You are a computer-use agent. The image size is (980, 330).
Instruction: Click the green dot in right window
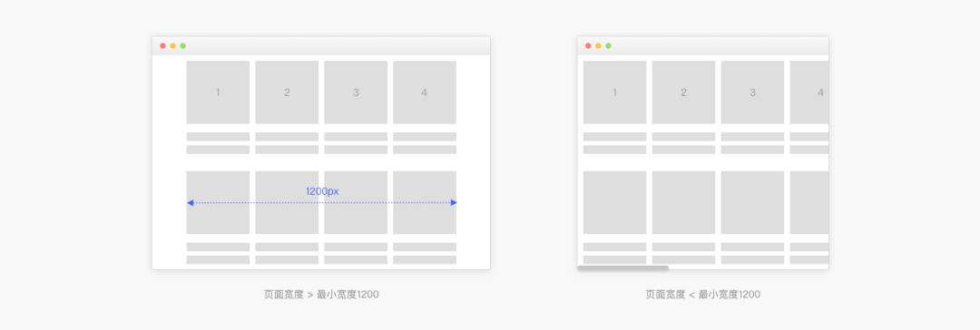[x=608, y=45]
